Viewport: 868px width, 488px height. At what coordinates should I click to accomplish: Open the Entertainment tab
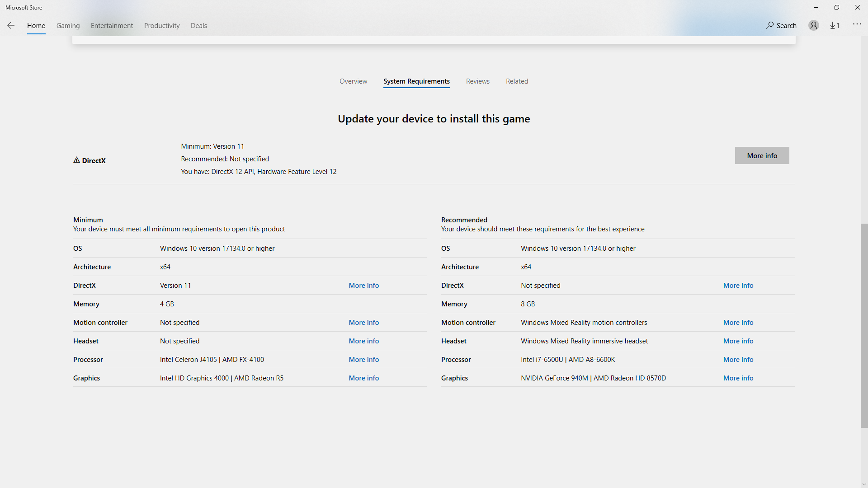click(112, 26)
